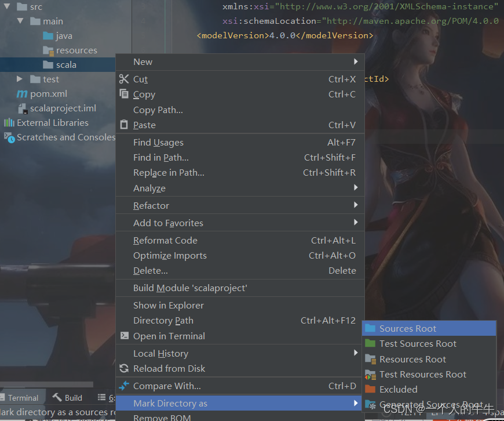The image size is (504, 421).
Task: Click the xsi:schemaLocation line in editor
Action: tap(360, 21)
